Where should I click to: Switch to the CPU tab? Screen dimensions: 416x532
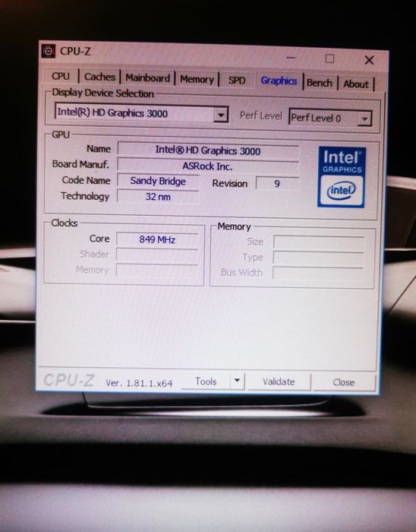point(61,76)
